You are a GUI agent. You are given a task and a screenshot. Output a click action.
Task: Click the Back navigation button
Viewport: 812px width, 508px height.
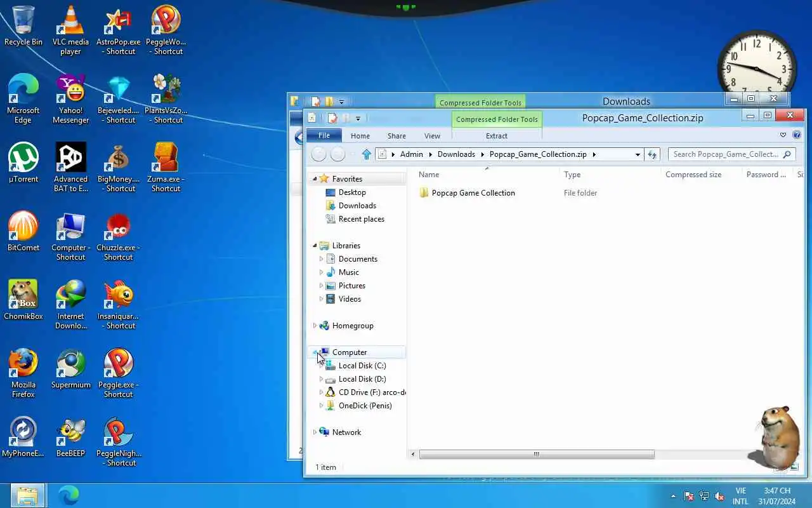tap(319, 154)
